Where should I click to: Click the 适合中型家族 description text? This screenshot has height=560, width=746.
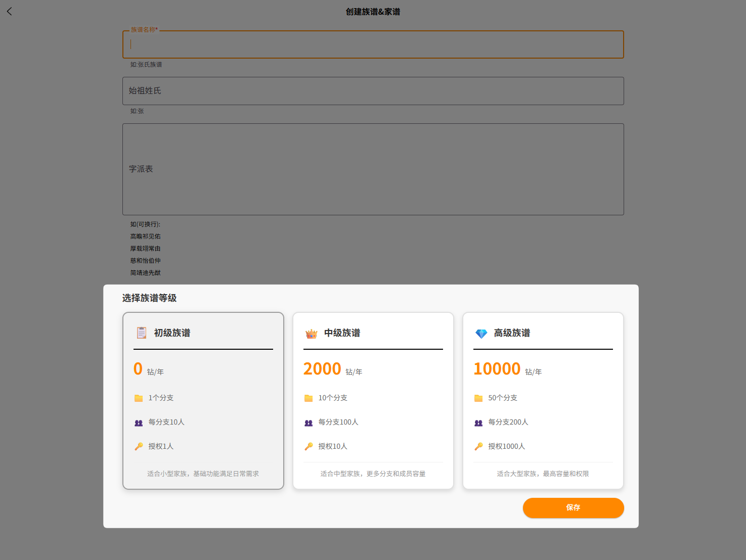tap(373, 474)
